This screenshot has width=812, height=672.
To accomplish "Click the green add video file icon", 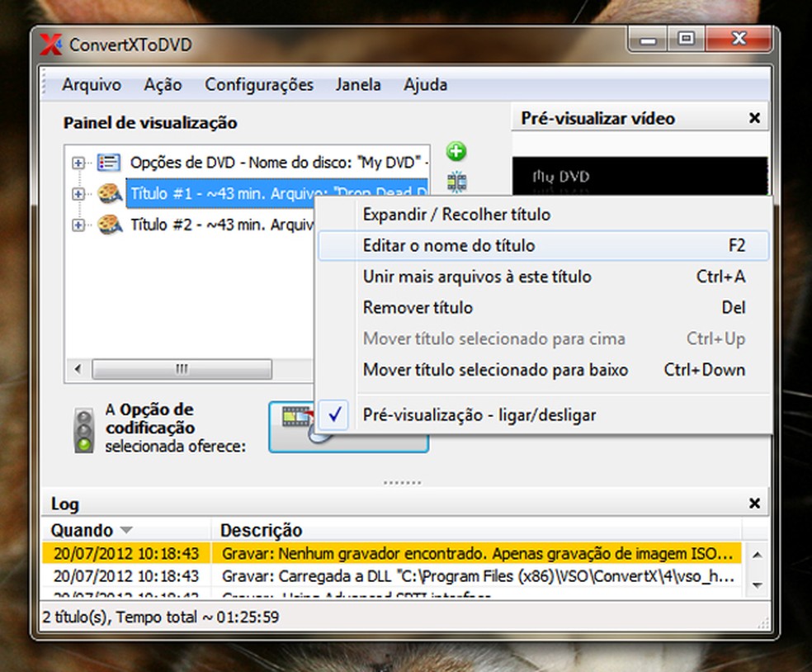I will [x=456, y=151].
